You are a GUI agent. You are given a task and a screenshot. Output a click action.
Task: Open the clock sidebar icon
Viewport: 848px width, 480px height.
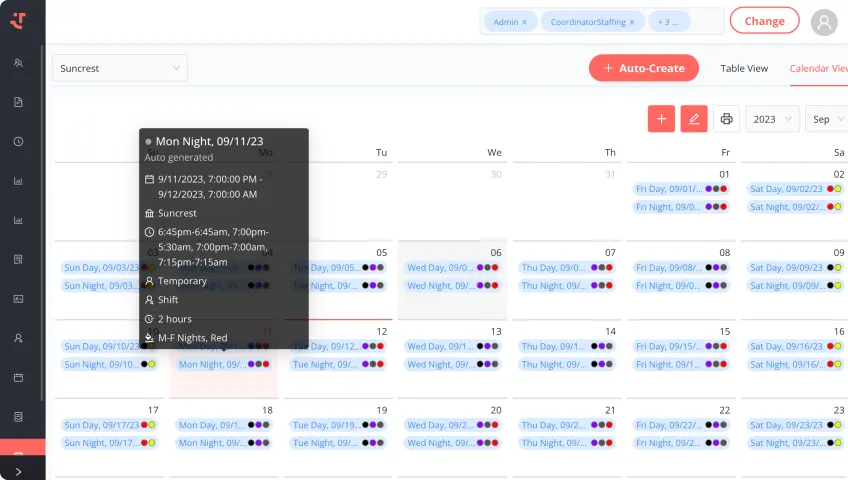coord(18,142)
